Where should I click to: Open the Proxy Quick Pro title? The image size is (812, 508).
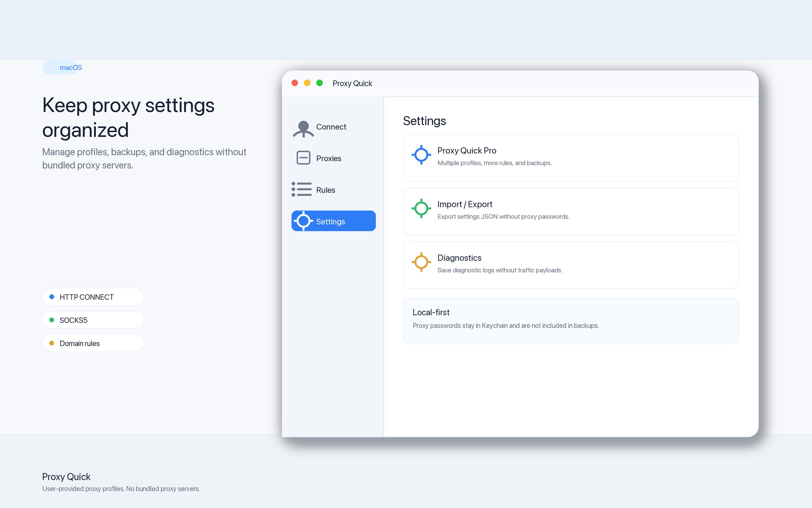466,150
